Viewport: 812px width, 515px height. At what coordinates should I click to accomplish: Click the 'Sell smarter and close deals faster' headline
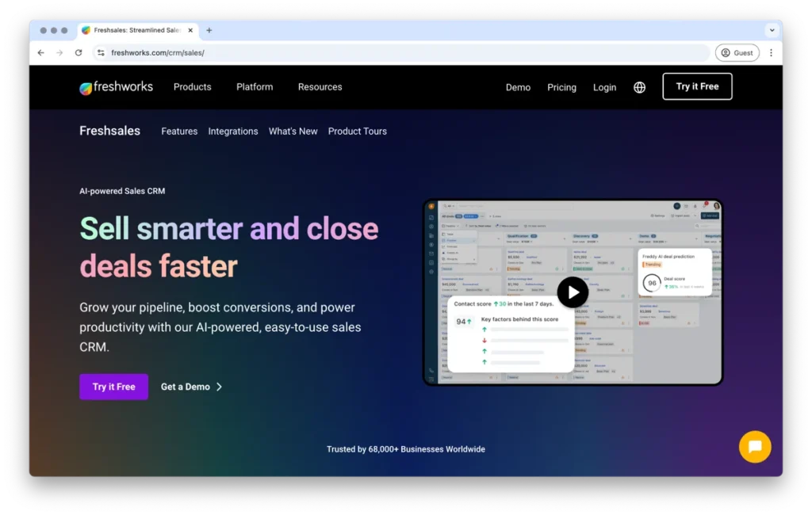(x=229, y=247)
